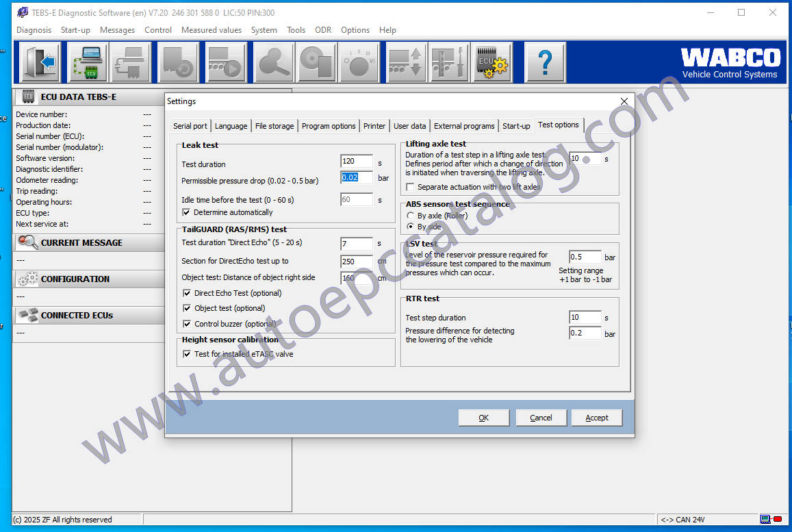Uncheck Determine automatically under Leak test

pyautogui.click(x=187, y=212)
